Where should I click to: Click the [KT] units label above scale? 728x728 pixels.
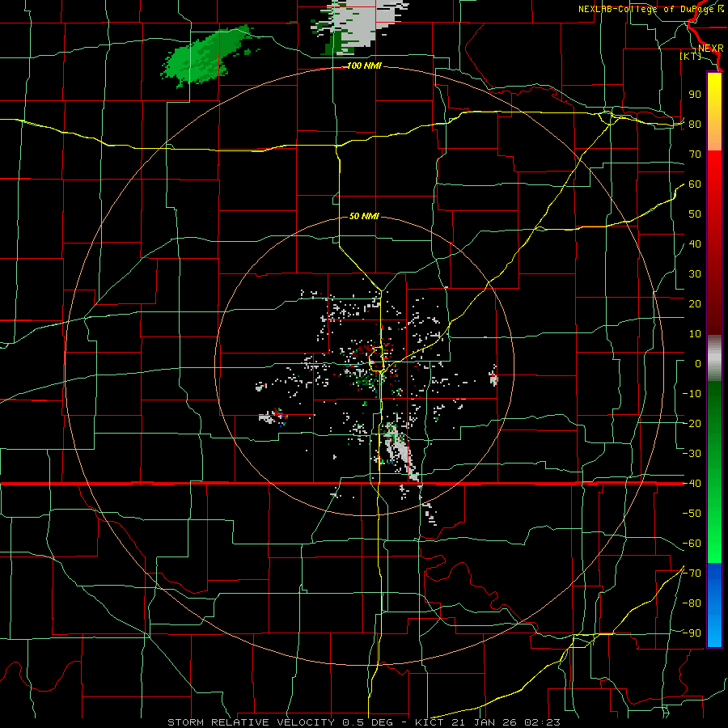pyautogui.click(x=691, y=56)
